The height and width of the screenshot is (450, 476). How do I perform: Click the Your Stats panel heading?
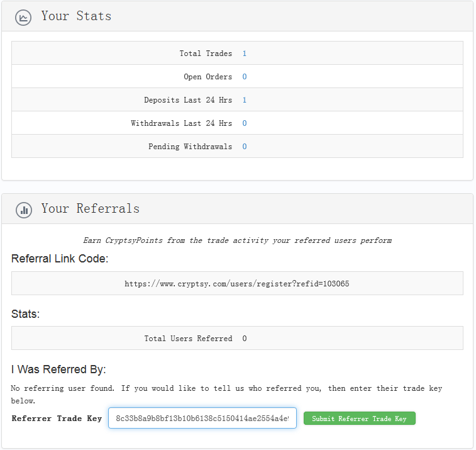76,16
